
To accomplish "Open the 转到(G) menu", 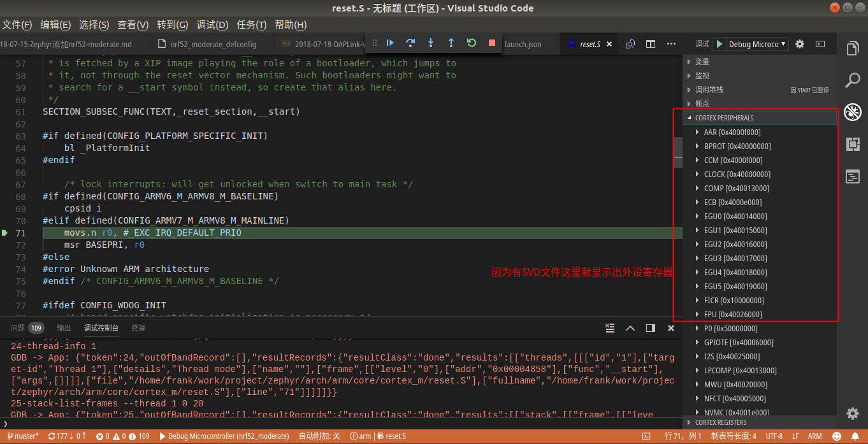I will (x=172, y=25).
